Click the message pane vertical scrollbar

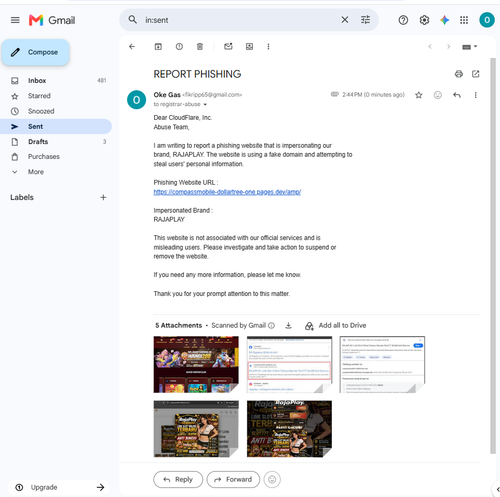[x=493, y=256]
